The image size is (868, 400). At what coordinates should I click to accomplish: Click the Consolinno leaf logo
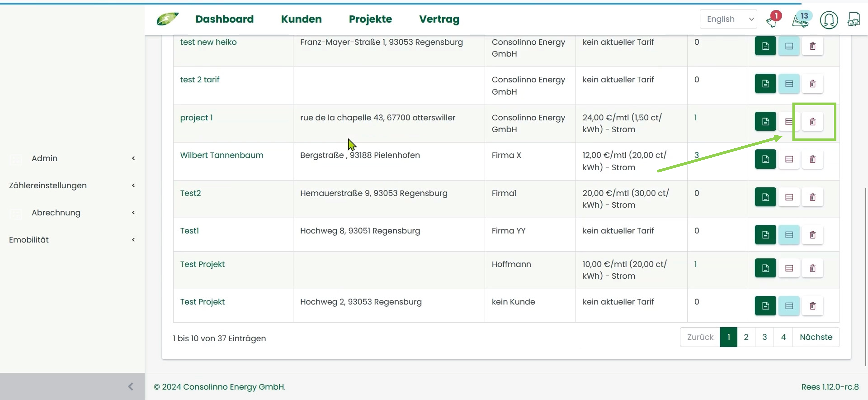(x=167, y=19)
